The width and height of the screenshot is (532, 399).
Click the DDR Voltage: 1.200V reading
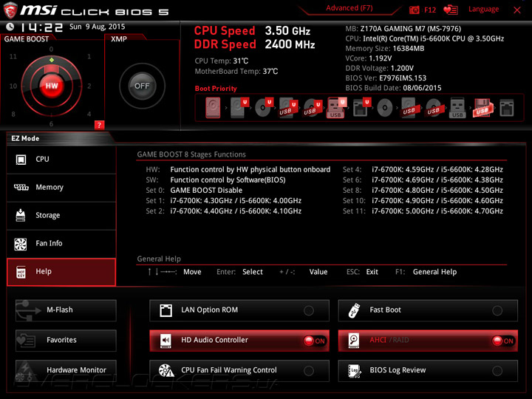point(379,68)
